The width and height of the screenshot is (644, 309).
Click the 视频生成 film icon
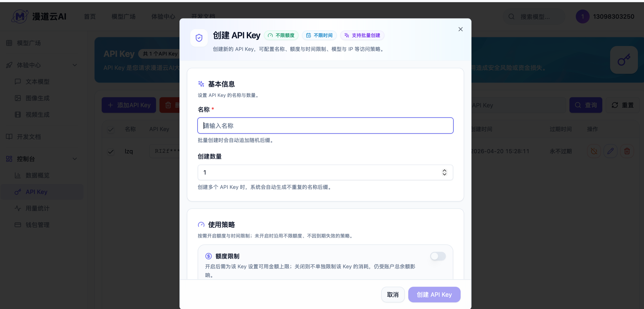[18, 115]
